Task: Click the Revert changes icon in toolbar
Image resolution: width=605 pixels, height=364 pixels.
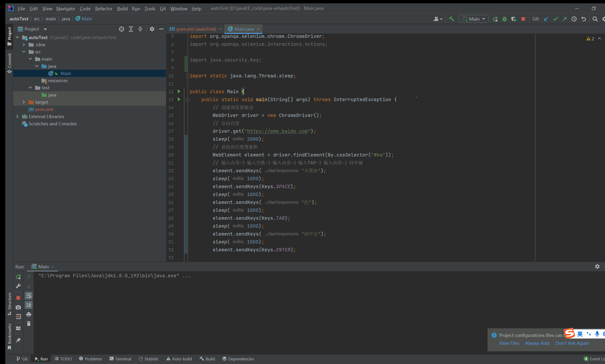Action: click(583, 18)
